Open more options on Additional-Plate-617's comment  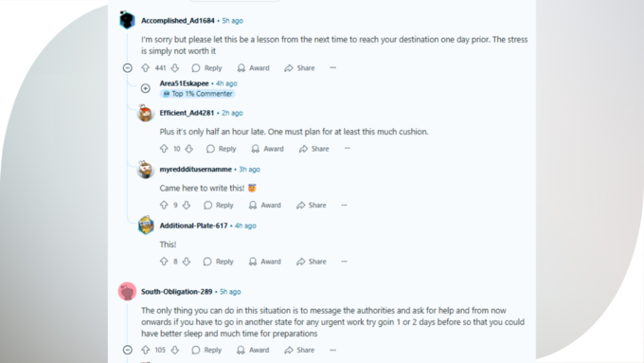(x=344, y=261)
